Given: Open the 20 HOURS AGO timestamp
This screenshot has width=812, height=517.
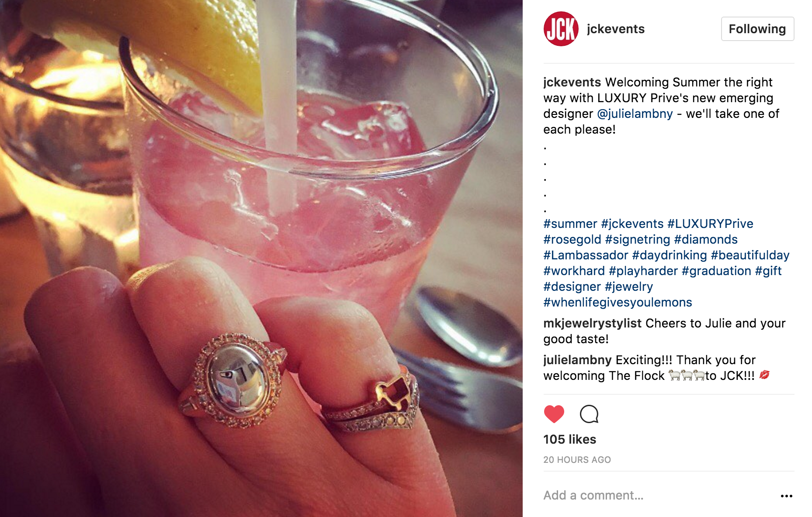Looking at the screenshot, I should click(577, 460).
